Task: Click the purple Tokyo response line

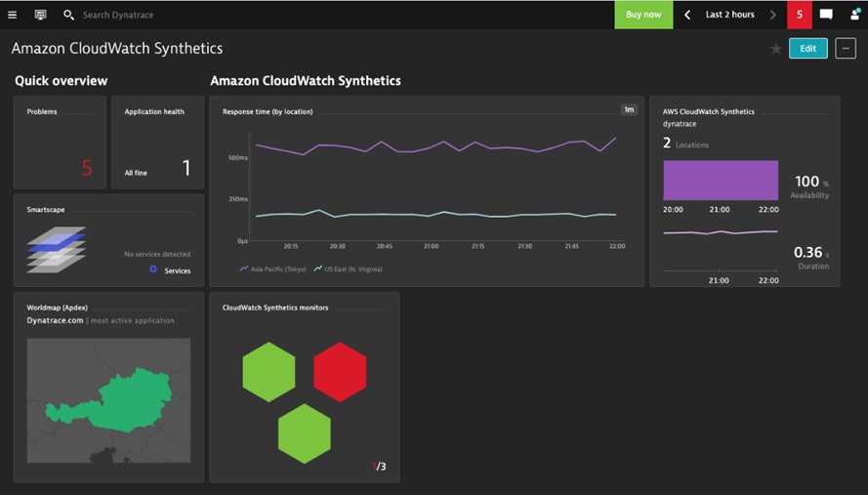Action: click(435, 146)
